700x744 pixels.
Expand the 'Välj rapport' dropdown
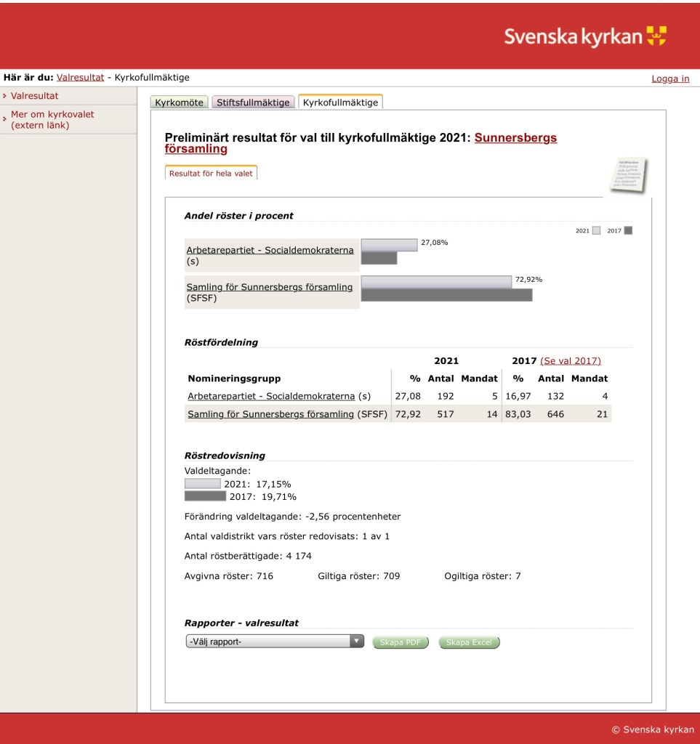(x=275, y=642)
